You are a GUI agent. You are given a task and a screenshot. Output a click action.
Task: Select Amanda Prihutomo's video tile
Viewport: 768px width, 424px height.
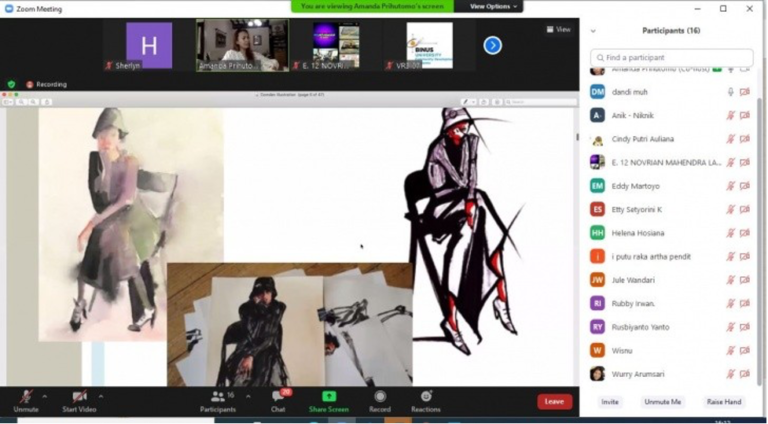point(242,46)
